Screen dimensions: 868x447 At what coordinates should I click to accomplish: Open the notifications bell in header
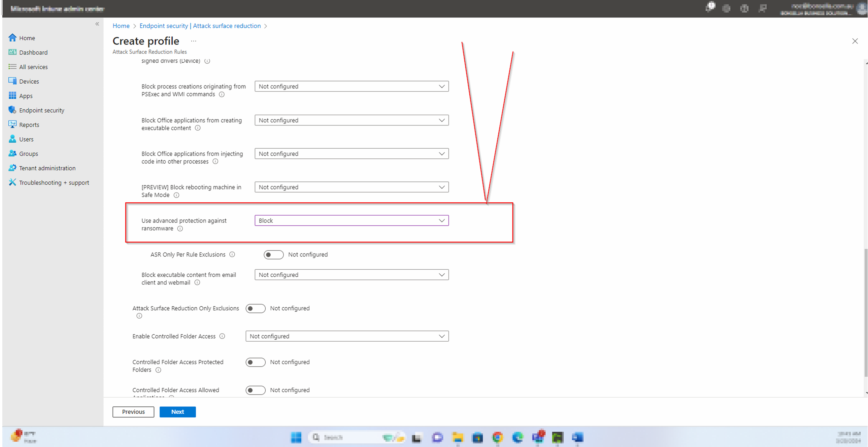click(x=710, y=7)
